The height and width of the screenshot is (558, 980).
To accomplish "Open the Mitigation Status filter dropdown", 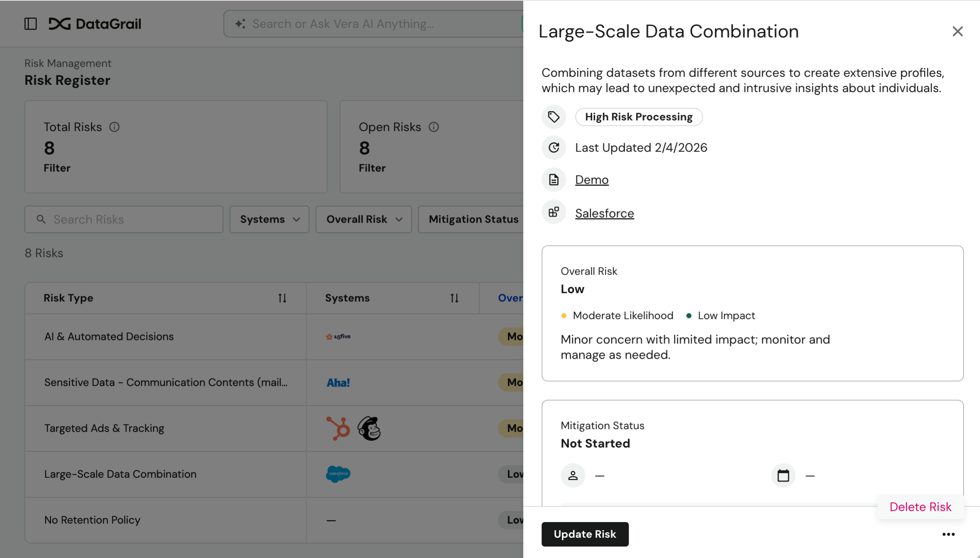I will click(x=474, y=219).
